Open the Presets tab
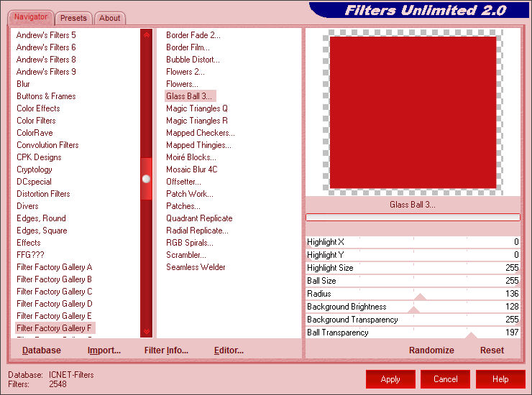This screenshot has height=395, width=532. pos(73,18)
